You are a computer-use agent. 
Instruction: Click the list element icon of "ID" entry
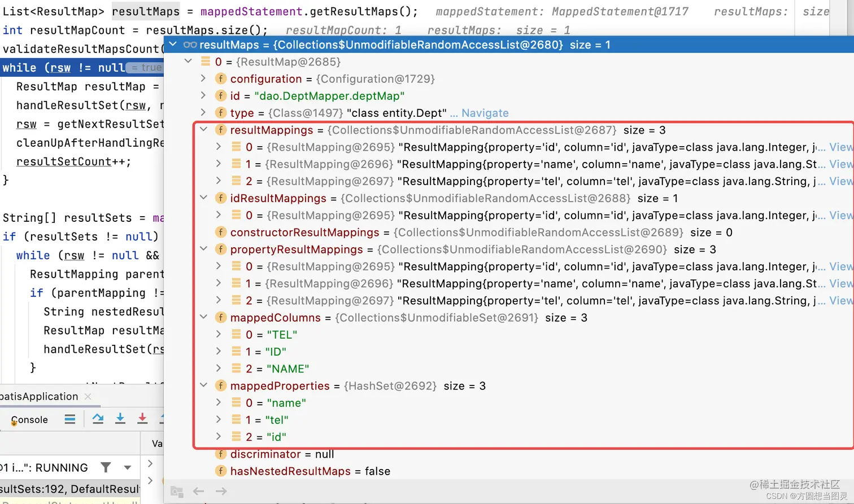(237, 352)
